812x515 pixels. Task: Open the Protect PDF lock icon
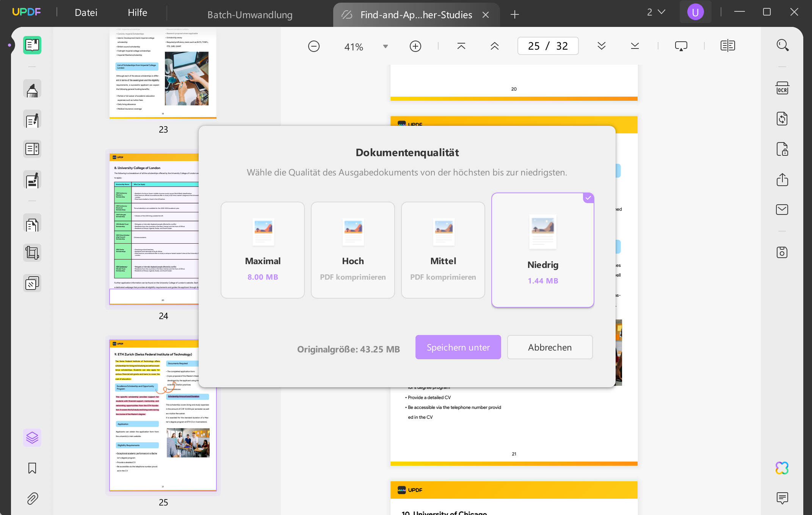tap(782, 149)
